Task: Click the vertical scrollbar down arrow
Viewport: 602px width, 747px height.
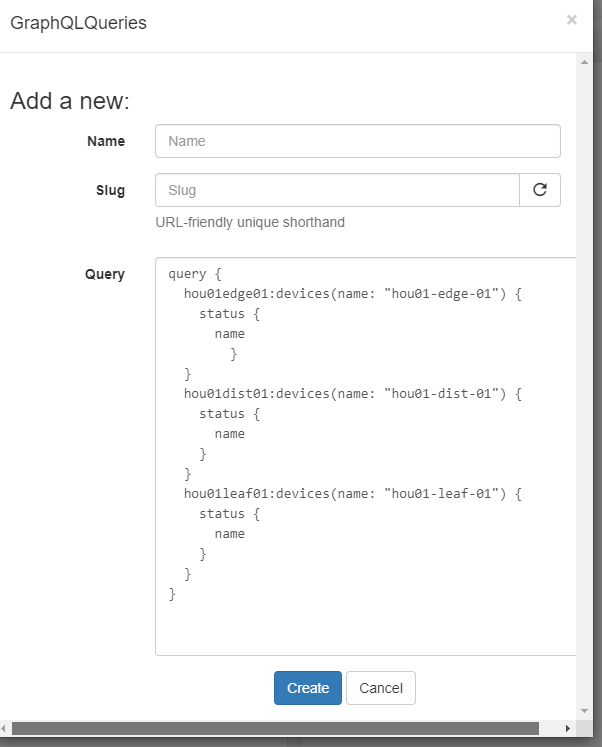Action: 584,713
